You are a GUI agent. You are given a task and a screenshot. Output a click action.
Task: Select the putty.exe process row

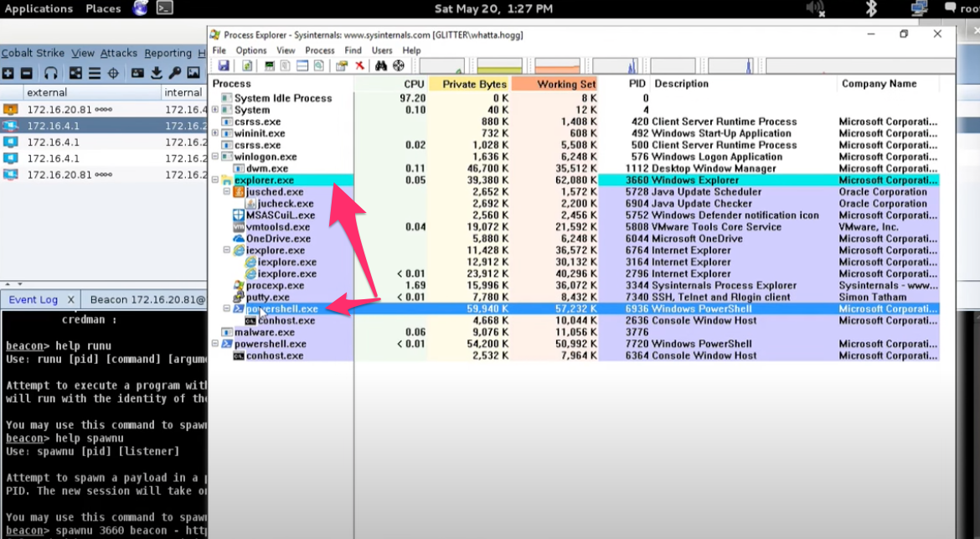pyautogui.click(x=575, y=297)
